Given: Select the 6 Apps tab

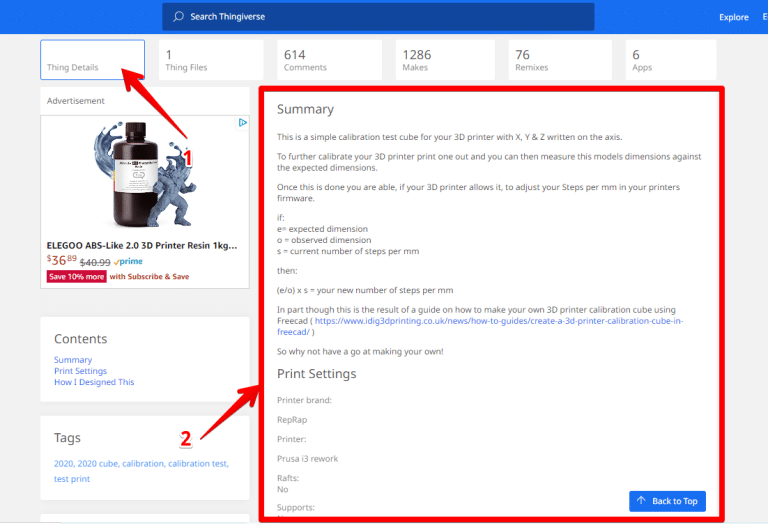Looking at the screenshot, I should 670,60.
